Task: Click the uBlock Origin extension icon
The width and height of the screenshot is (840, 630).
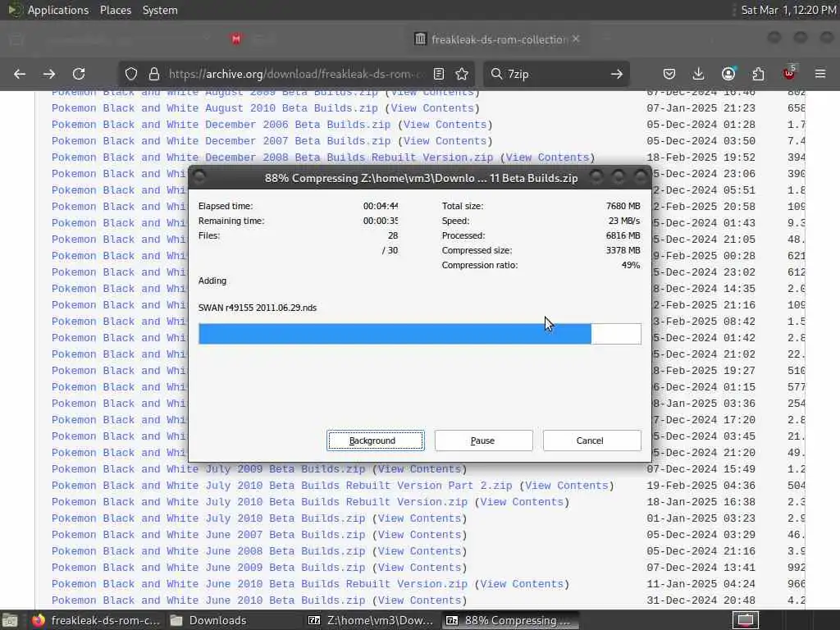Action: coord(789,73)
